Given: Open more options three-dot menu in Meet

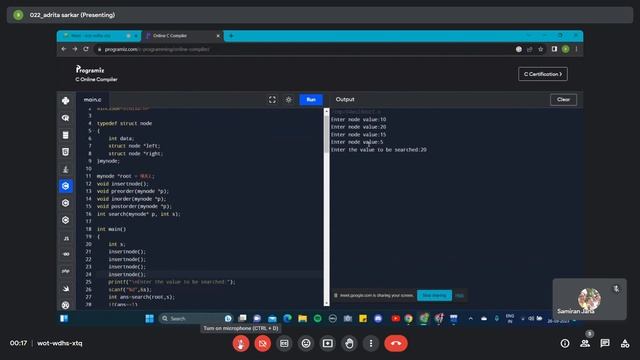Looking at the screenshot, I should click(x=371, y=343).
